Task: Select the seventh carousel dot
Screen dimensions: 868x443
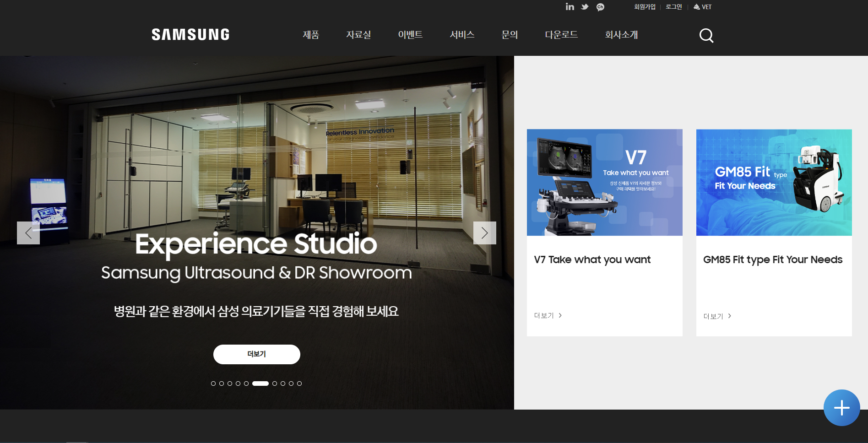Action: click(x=275, y=384)
